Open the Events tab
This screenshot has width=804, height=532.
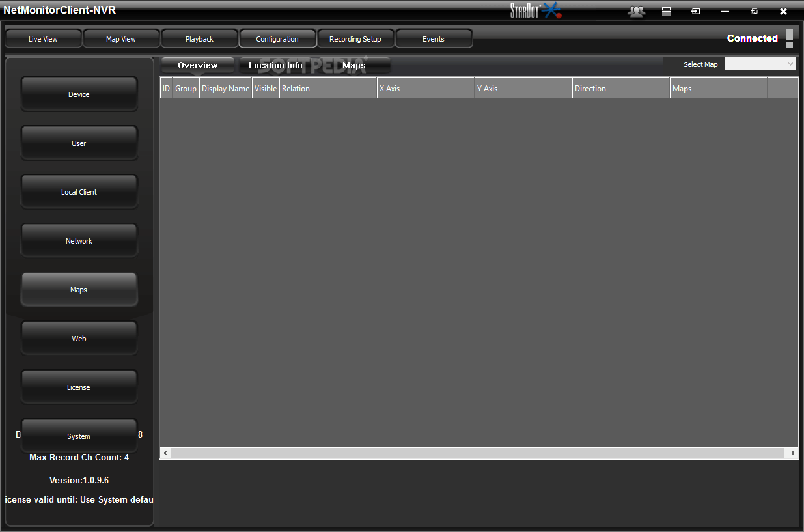point(434,39)
